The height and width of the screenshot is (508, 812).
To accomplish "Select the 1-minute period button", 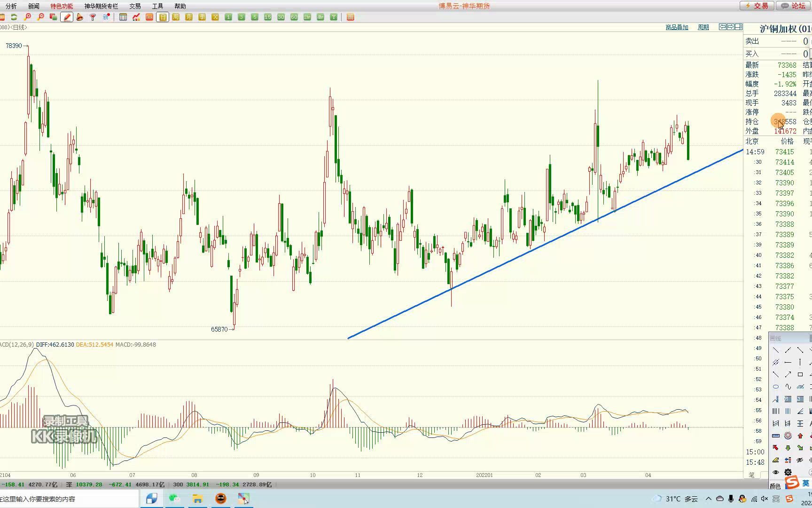I will pyautogui.click(x=228, y=17).
